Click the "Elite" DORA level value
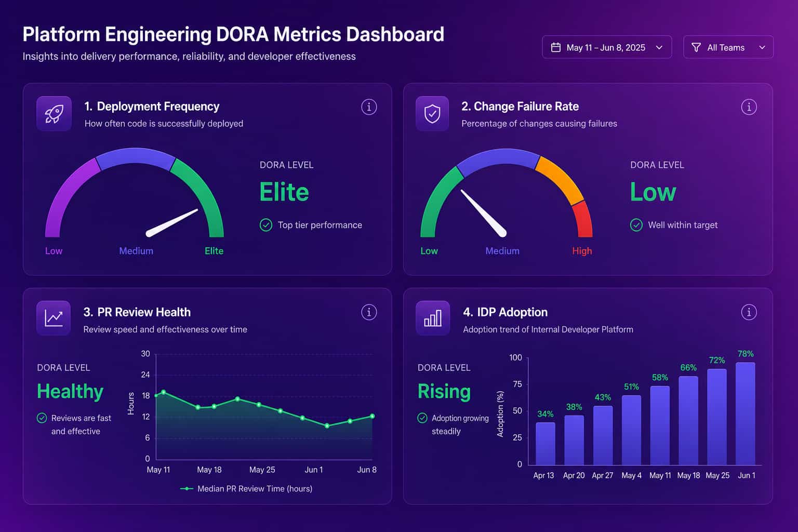798x532 pixels. [284, 192]
